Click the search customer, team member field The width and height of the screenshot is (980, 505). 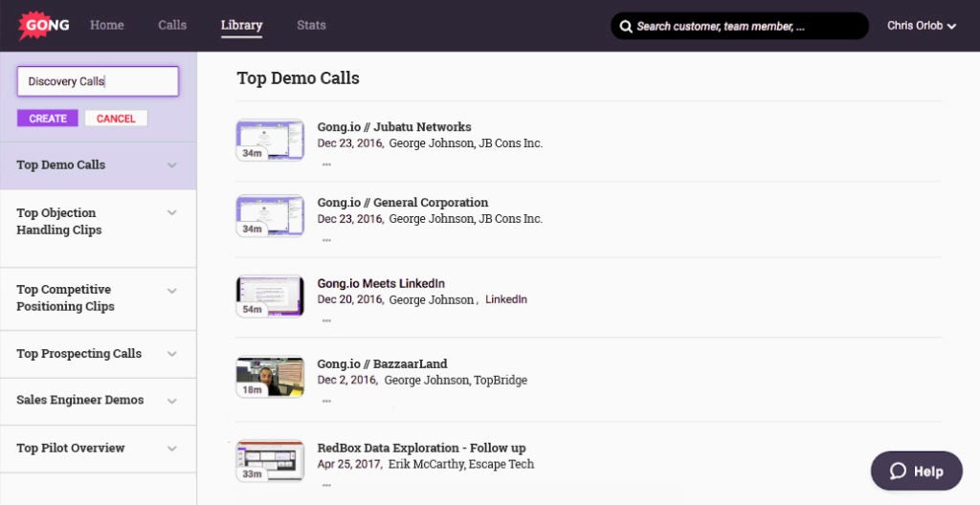[x=740, y=26]
